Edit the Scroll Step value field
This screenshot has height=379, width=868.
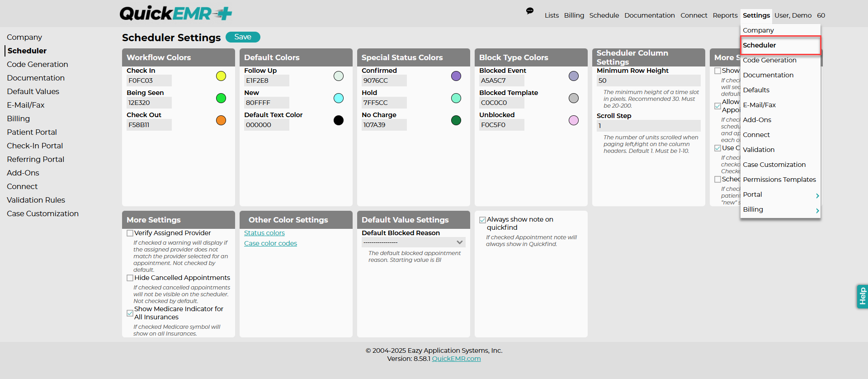[649, 126]
